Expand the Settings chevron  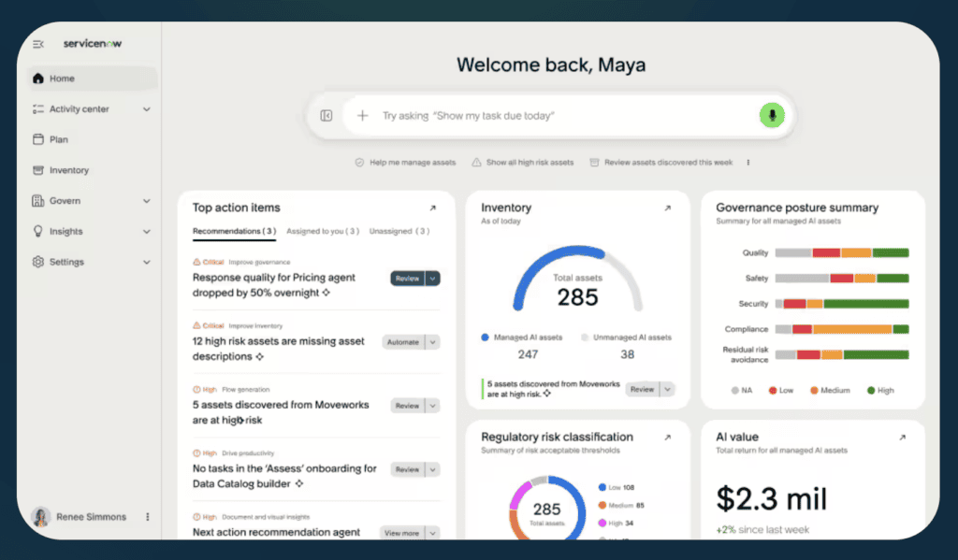click(x=147, y=262)
